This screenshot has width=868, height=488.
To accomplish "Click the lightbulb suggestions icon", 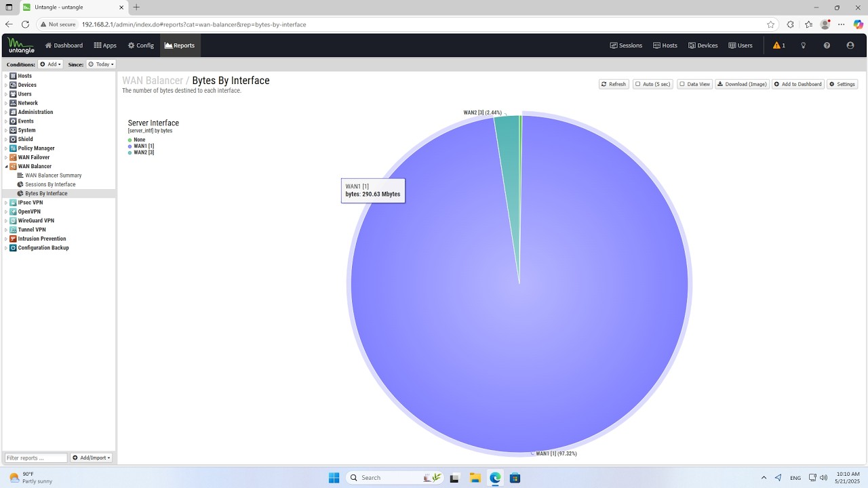I will [x=804, y=45].
